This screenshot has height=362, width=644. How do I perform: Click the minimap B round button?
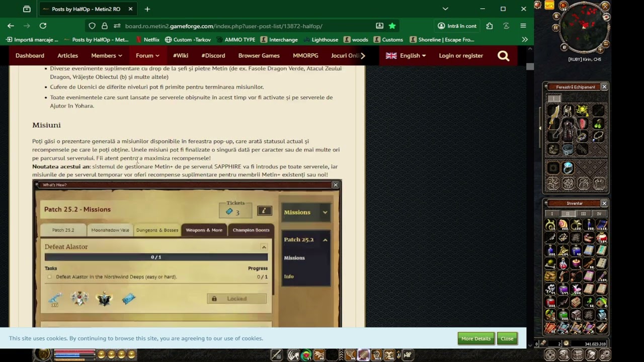pos(564,47)
